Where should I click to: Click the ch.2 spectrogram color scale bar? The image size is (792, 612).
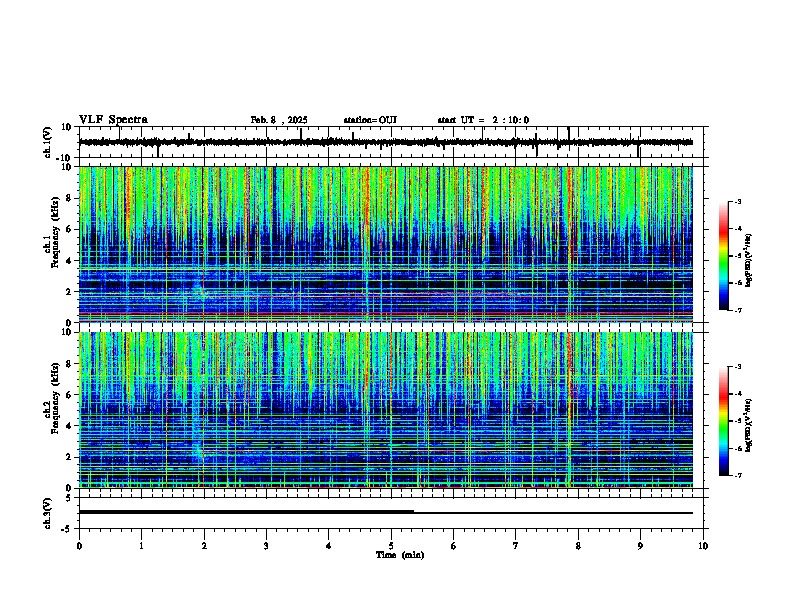724,421
